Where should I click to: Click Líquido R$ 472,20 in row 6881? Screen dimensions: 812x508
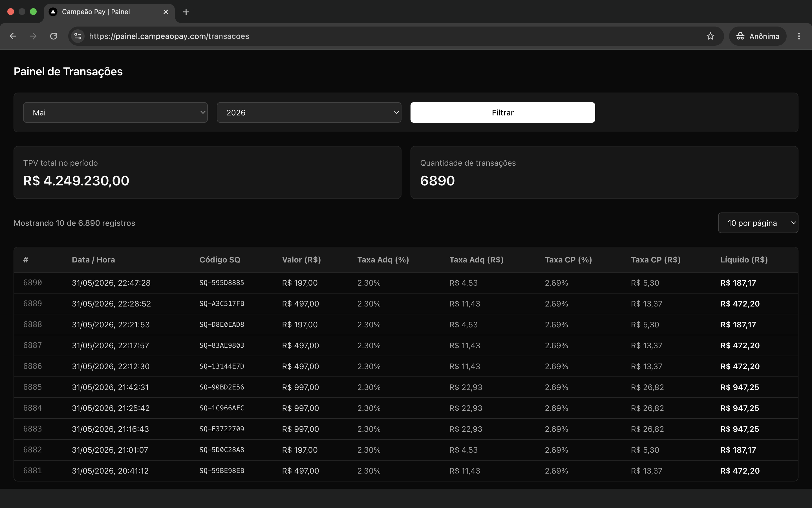click(740, 471)
